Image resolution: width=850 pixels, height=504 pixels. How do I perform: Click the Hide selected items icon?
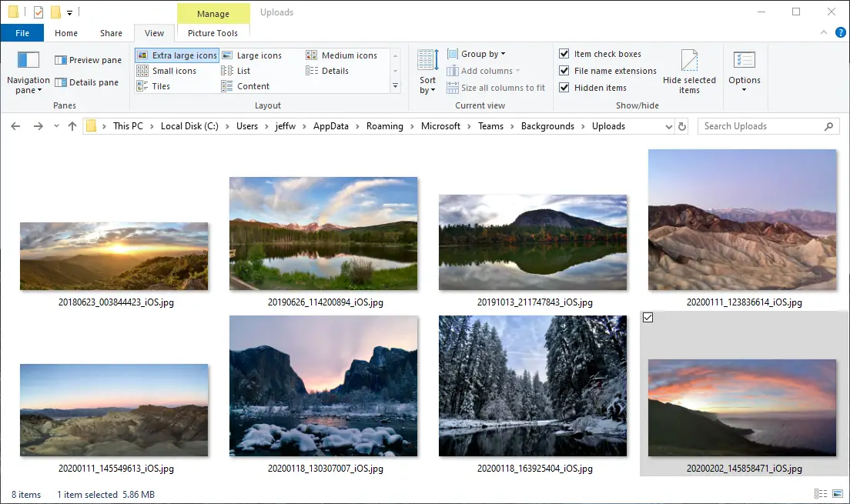click(x=689, y=62)
